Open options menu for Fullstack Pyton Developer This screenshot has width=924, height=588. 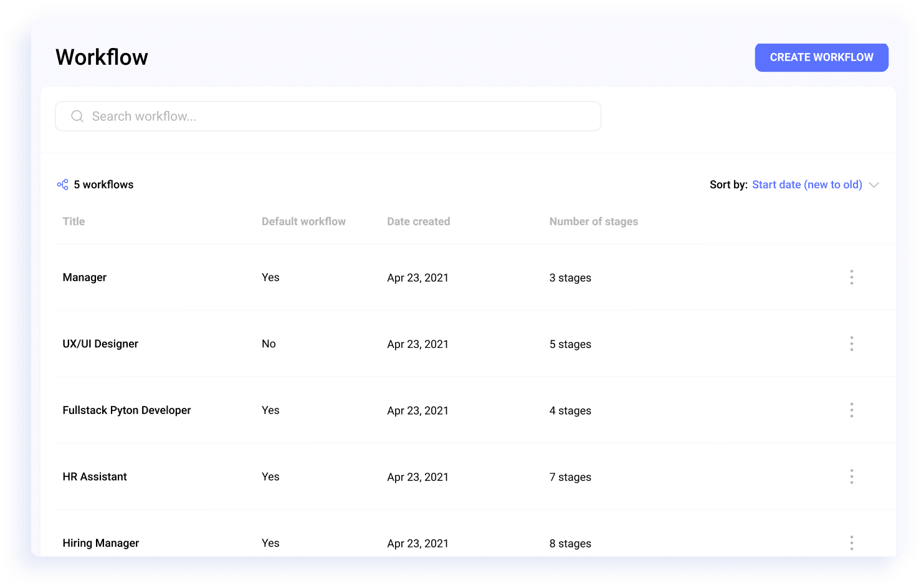852,410
